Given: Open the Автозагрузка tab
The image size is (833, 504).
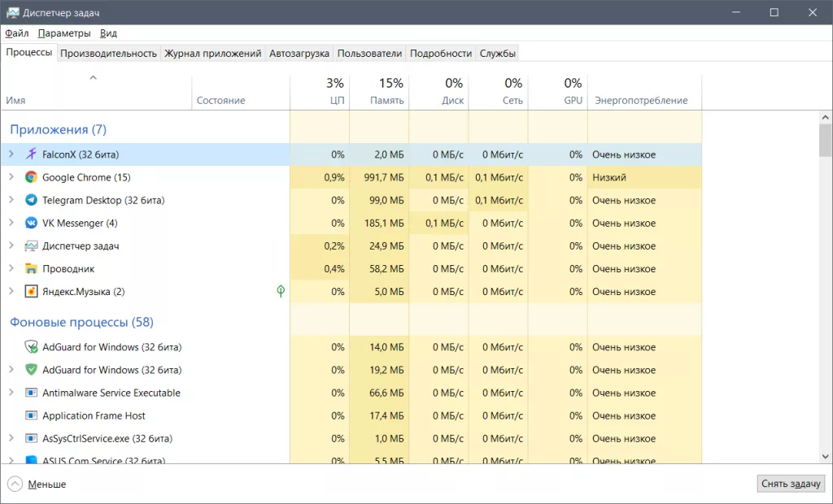Looking at the screenshot, I should point(299,53).
